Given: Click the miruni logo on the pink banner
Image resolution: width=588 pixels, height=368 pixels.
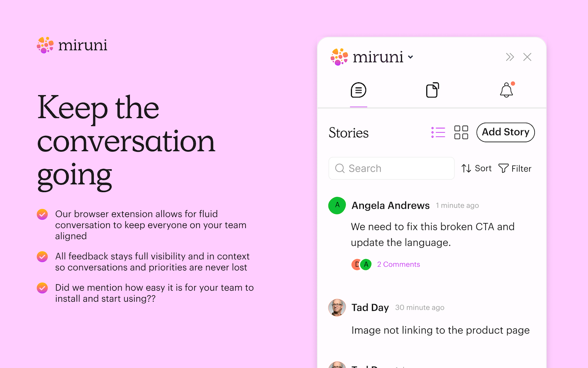Looking at the screenshot, I should coord(72,45).
